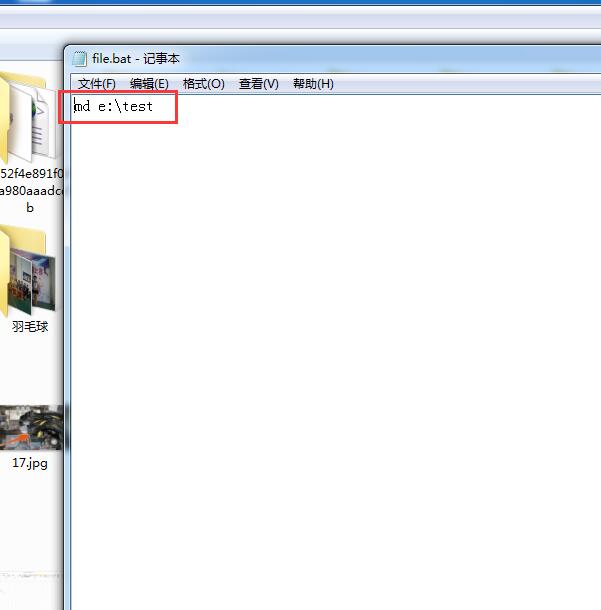601x610 pixels.
Task: Select the 17.jpg image thumbnail
Action: [x=32, y=428]
